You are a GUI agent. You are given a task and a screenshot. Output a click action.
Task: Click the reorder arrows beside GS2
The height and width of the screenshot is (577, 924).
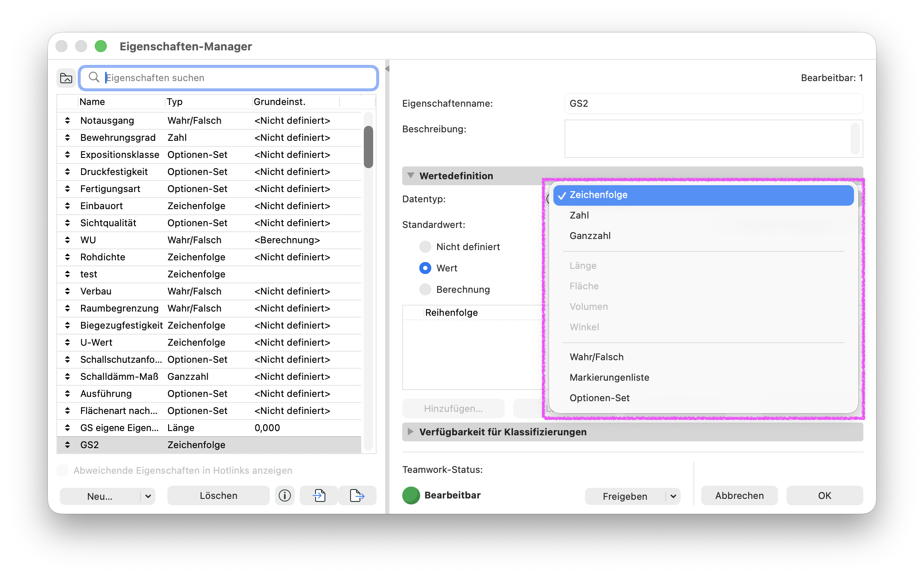67,445
